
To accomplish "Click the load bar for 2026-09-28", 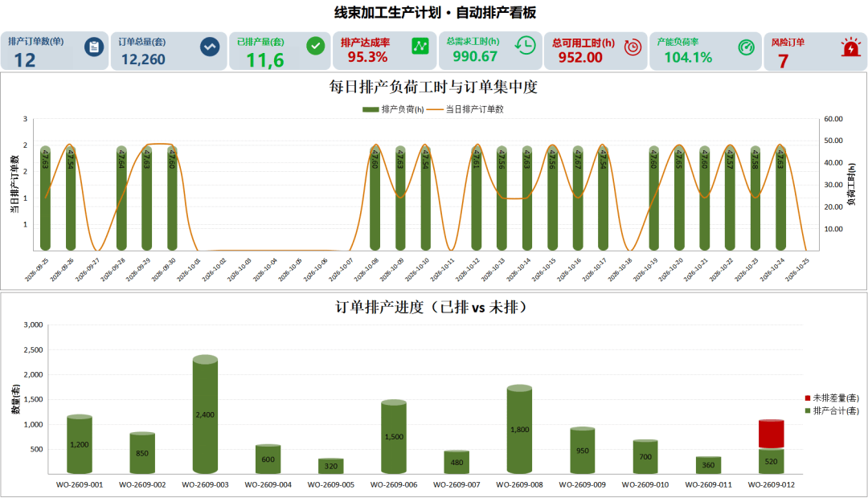I will pyautogui.click(x=121, y=198).
